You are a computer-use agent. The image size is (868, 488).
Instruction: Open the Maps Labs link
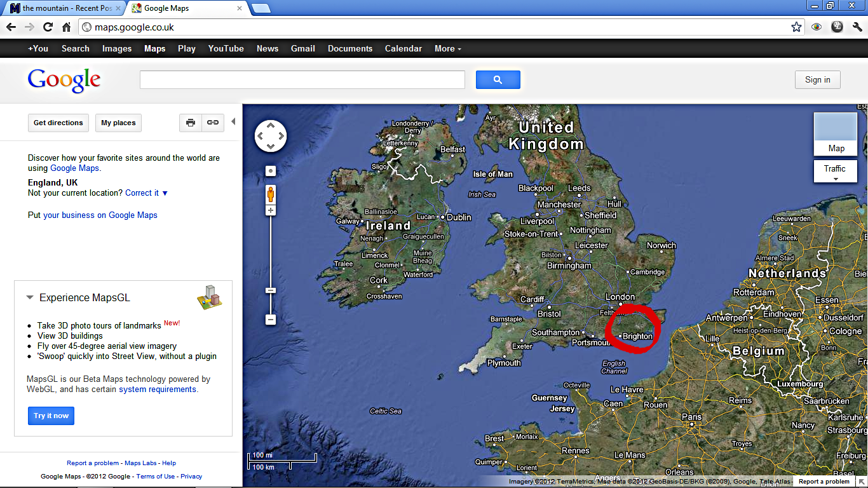click(x=141, y=463)
